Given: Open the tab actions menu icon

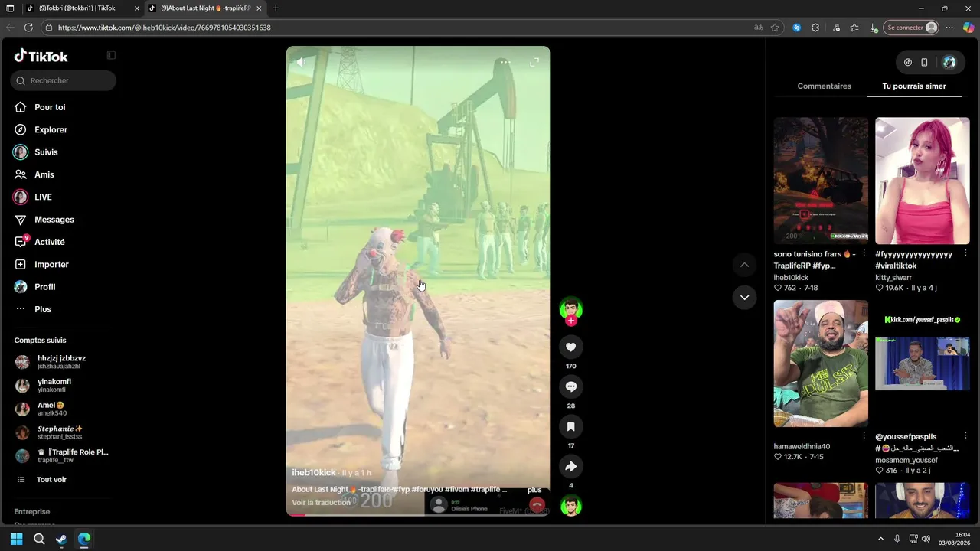Looking at the screenshot, I should point(10,8).
